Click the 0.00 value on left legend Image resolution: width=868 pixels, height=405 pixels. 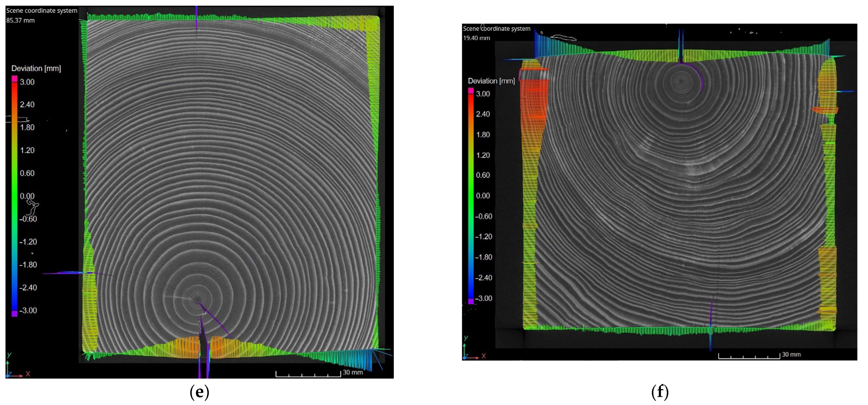27,196
